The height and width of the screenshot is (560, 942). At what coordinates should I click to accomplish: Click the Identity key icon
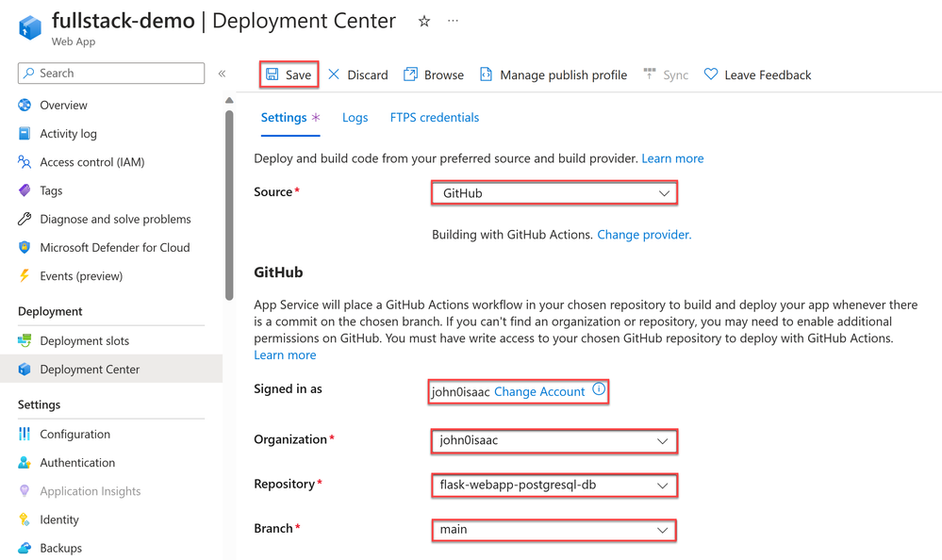(25, 519)
